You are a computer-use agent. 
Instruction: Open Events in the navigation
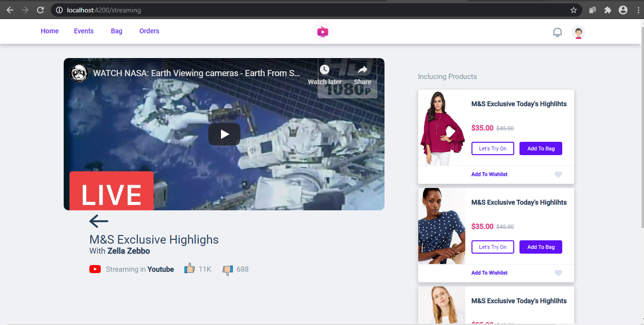[84, 31]
